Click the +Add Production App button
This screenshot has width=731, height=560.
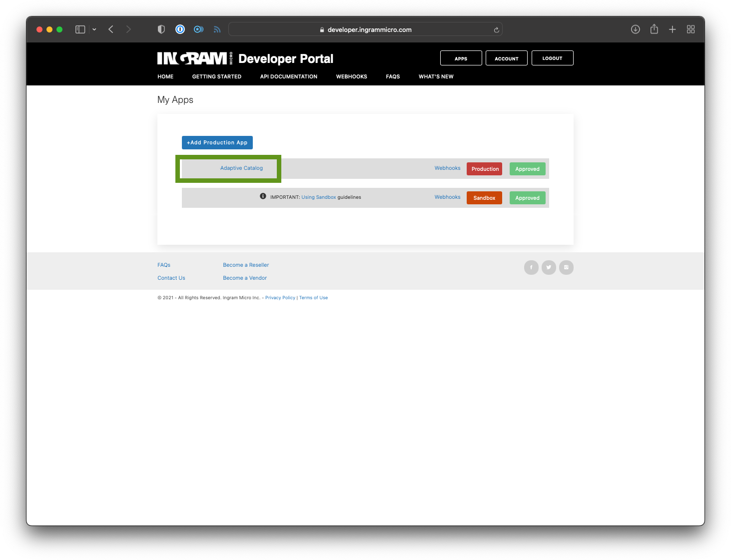tap(217, 142)
